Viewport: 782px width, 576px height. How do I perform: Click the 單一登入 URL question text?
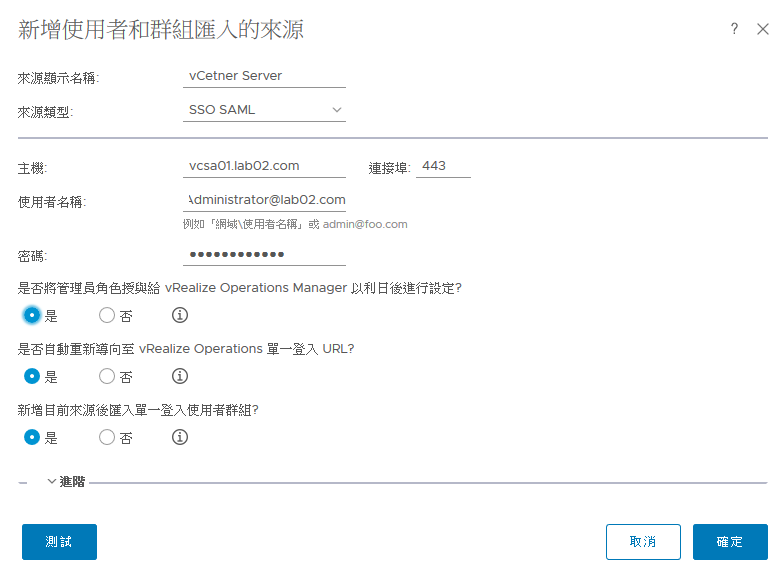[x=186, y=349]
